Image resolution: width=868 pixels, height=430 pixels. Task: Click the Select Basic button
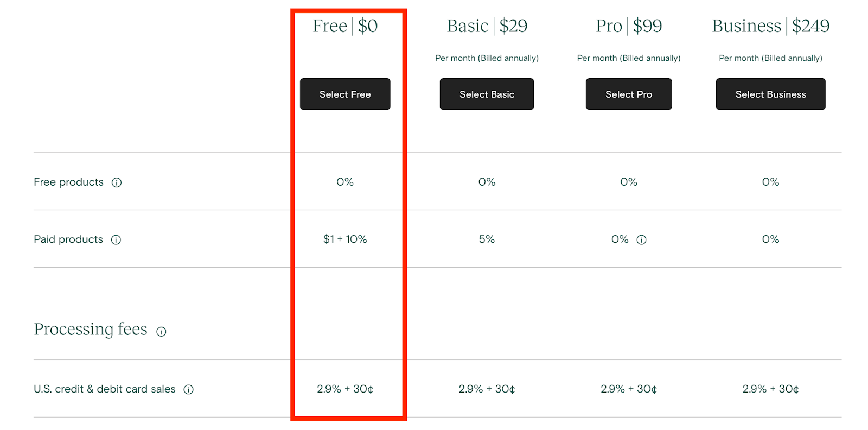tap(487, 94)
